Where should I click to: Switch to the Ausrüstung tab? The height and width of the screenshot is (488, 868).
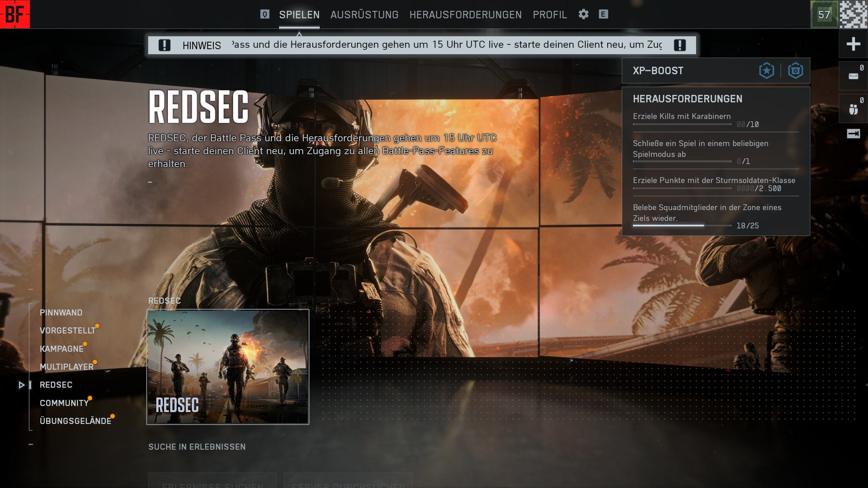364,15
